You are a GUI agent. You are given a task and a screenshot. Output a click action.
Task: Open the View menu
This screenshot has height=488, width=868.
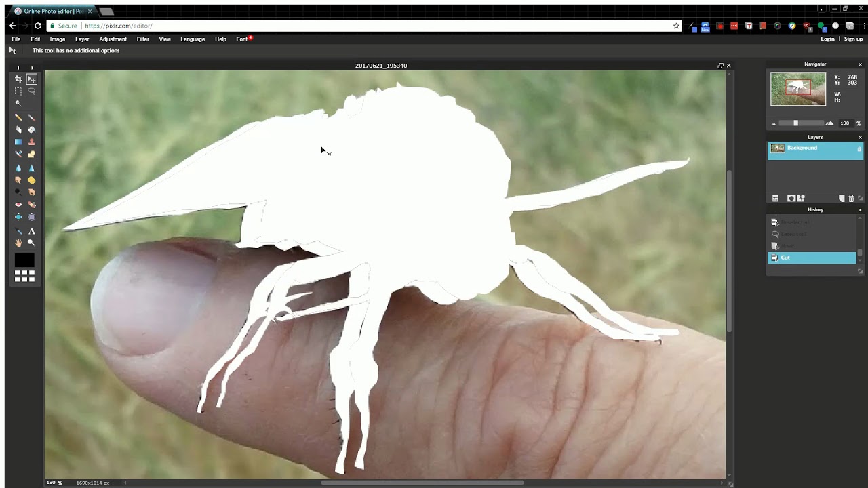pyautogui.click(x=165, y=39)
